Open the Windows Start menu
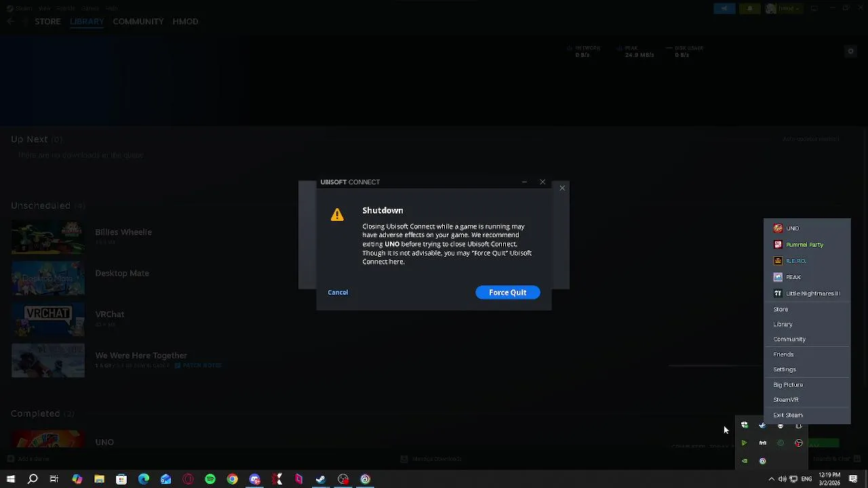 pyautogui.click(x=11, y=479)
